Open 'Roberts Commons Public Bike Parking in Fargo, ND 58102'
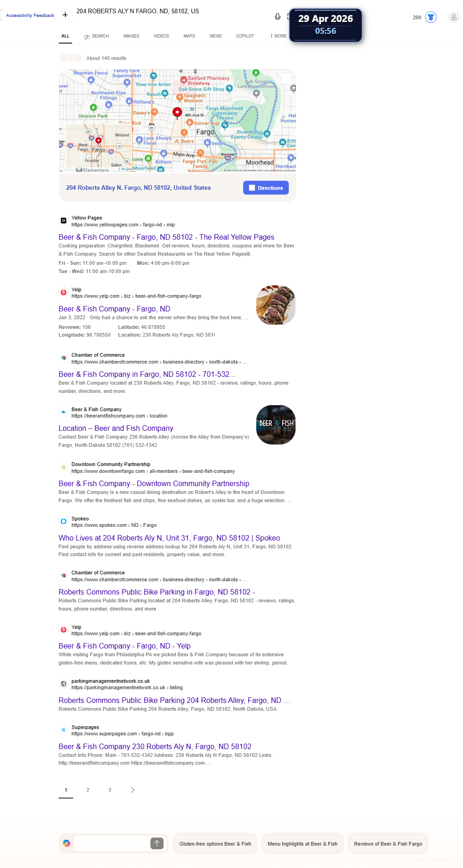Viewport: 463px width, 868px height. coord(157,592)
